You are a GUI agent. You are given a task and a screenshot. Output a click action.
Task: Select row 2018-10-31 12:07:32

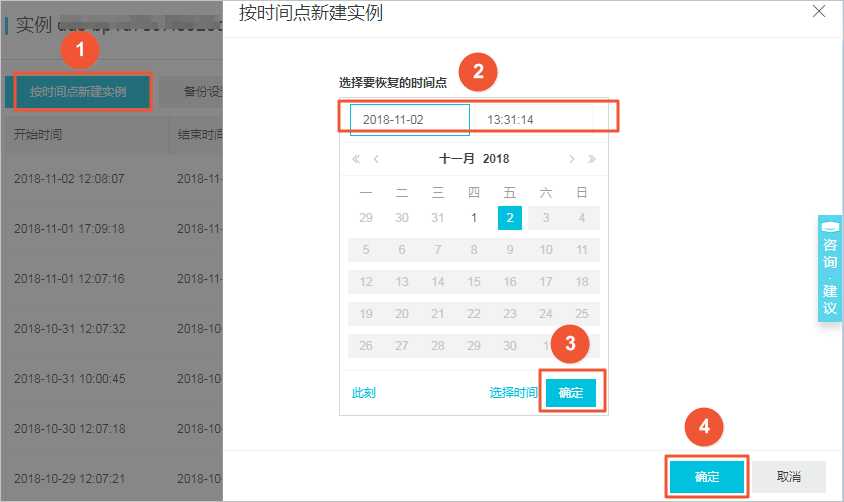pyautogui.click(x=114, y=329)
